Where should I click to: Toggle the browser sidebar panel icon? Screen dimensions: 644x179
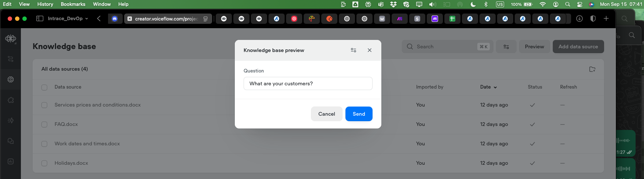pyautogui.click(x=40, y=18)
